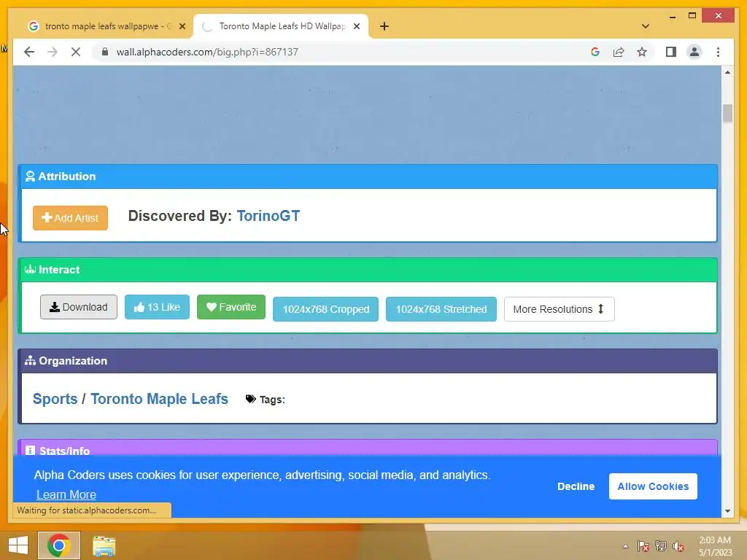Viewport: 747px width, 560px height.
Task: Go back to the previous page
Action: click(x=29, y=52)
